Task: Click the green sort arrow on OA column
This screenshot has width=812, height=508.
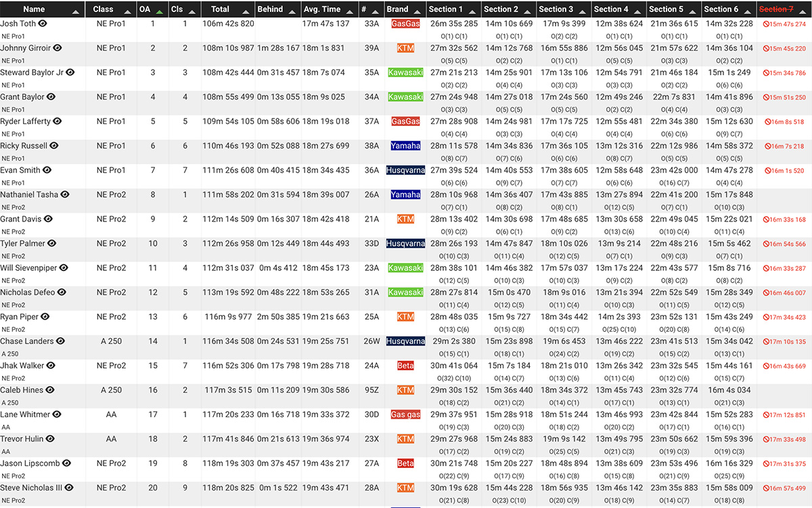Action: point(159,12)
